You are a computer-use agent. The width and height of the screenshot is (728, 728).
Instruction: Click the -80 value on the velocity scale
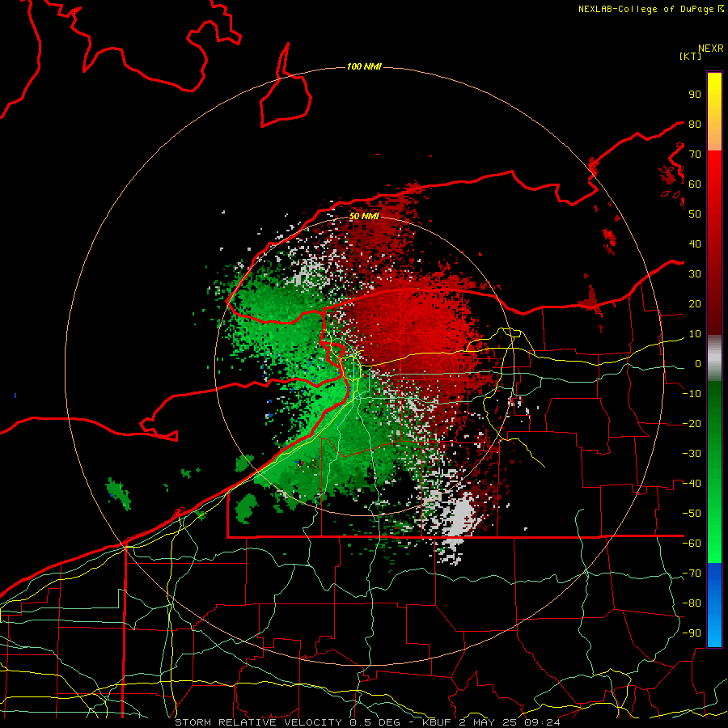pyautogui.click(x=692, y=603)
